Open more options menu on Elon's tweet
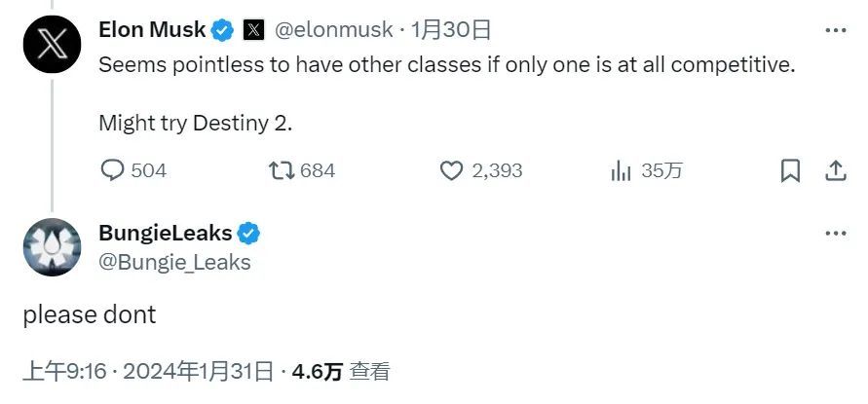Viewport: 868px width, 404px height. point(835,30)
